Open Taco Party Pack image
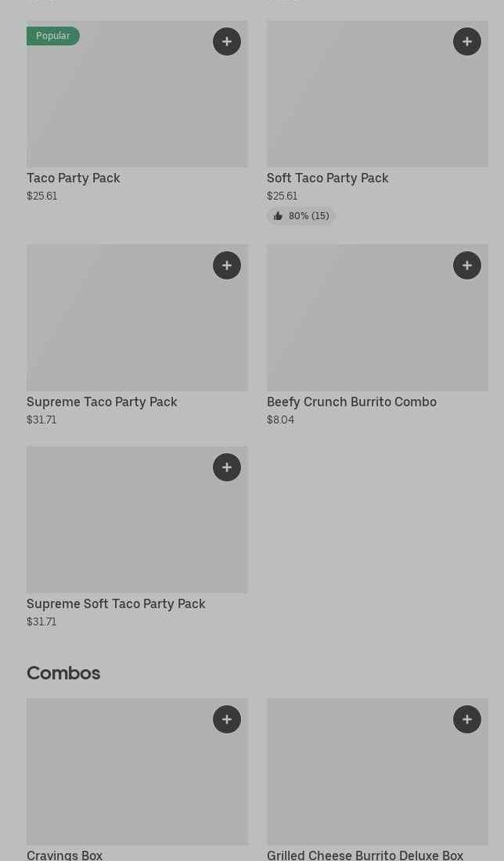 tap(137, 102)
